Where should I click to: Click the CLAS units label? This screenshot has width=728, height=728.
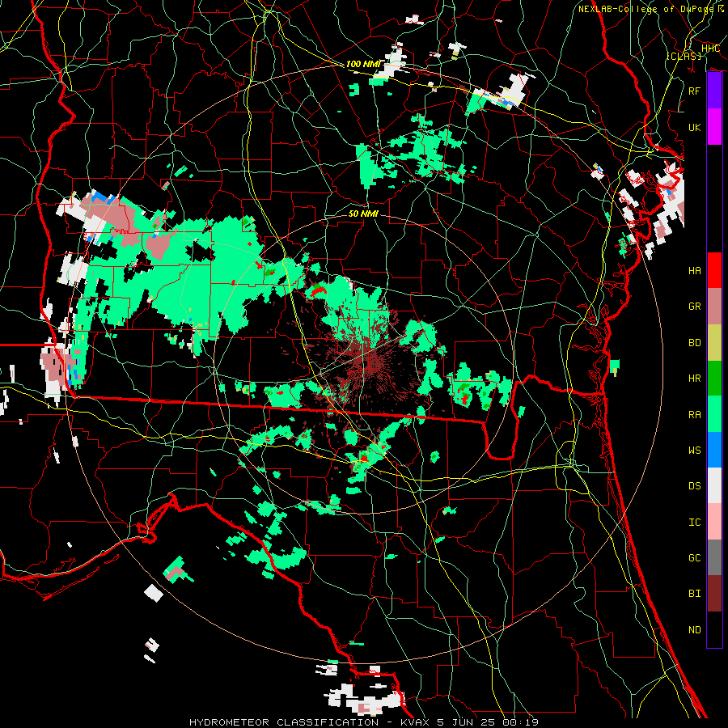(x=684, y=56)
